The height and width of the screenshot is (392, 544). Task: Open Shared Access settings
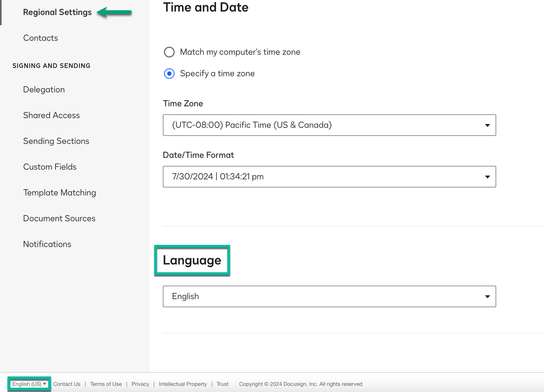tap(51, 115)
